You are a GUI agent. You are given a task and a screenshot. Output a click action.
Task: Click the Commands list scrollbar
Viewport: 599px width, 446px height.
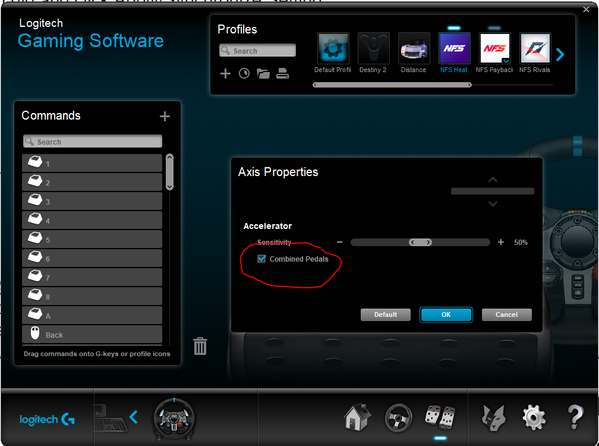(x=170, y=172)
